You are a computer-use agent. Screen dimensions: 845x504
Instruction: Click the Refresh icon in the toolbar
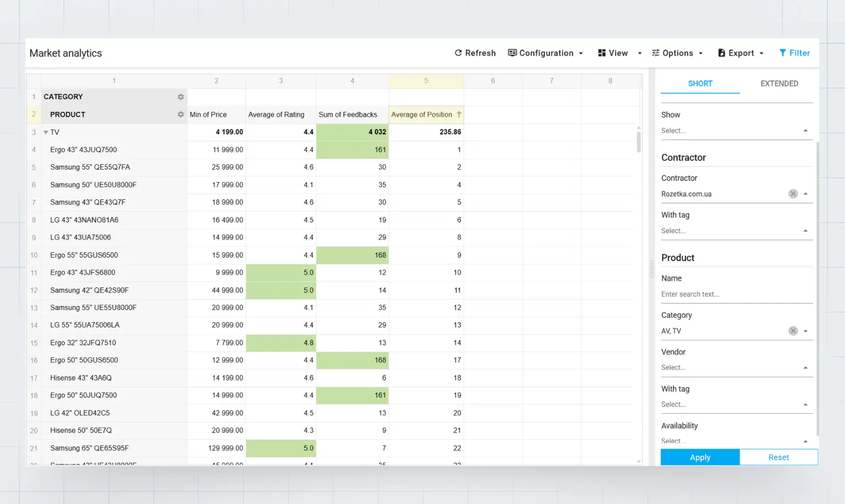[458, 53]
